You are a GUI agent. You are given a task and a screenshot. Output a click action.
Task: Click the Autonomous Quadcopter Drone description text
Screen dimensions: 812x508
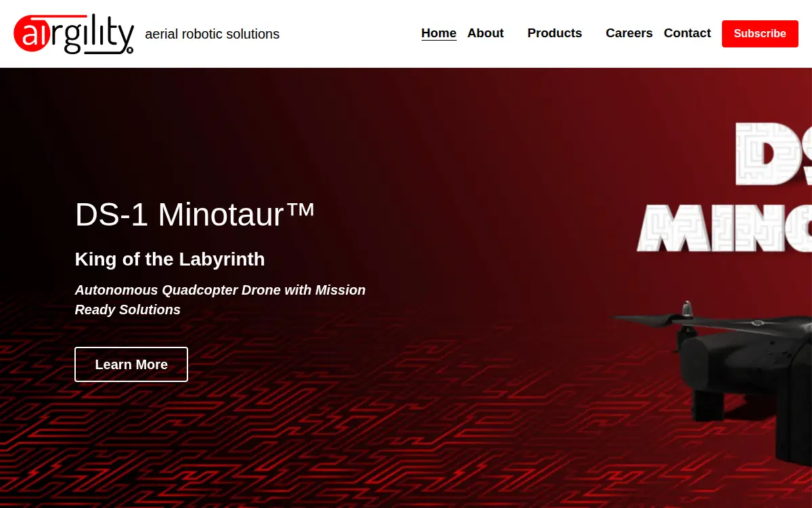pos(220,299)
